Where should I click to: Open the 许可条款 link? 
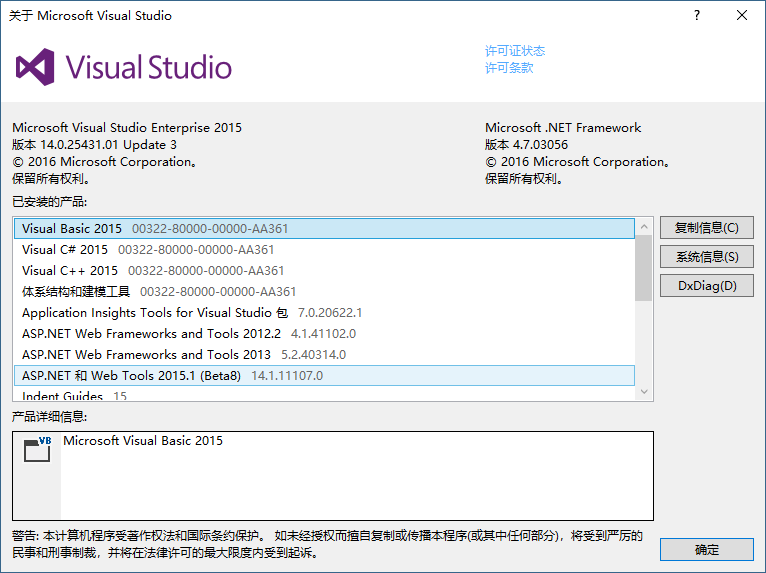(509, 67)
